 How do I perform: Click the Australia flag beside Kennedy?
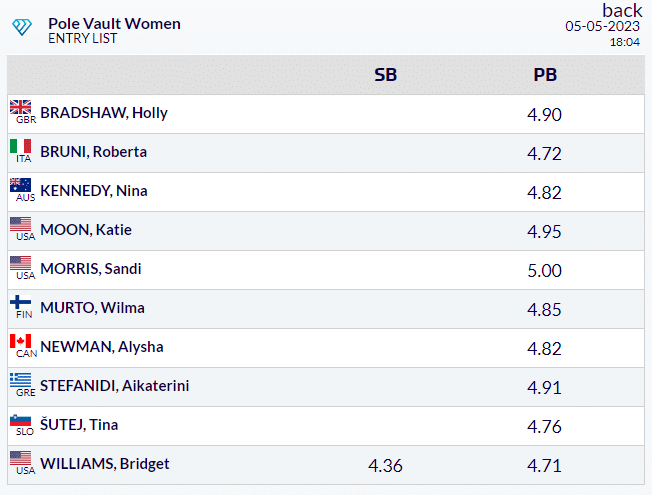[20, 185]
